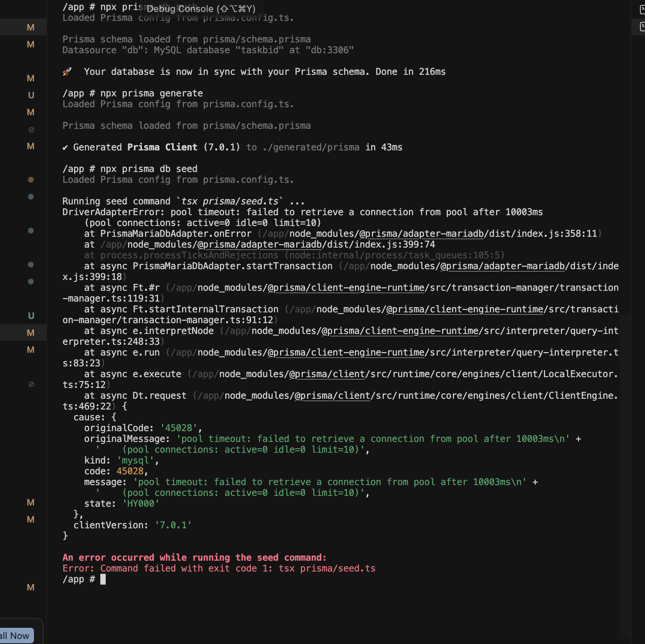
Task: Open @prisma/client link on e.execute line
Action: coord(327,374)
